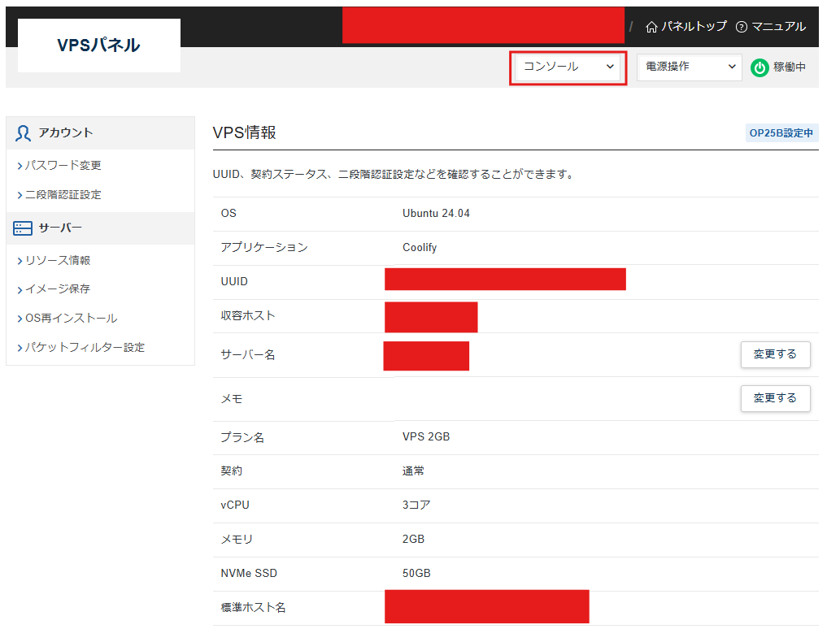
Task: Click the green power status icon
Action: (759, 67)
